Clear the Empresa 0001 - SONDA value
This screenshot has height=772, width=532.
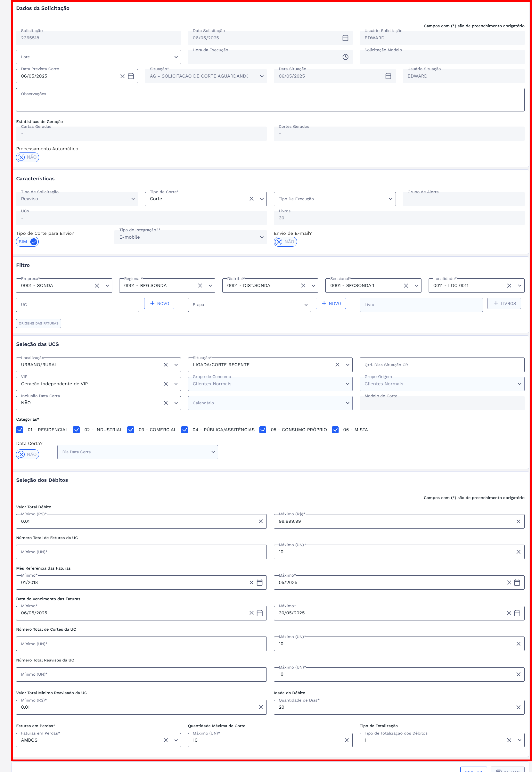tap(97, 286)
